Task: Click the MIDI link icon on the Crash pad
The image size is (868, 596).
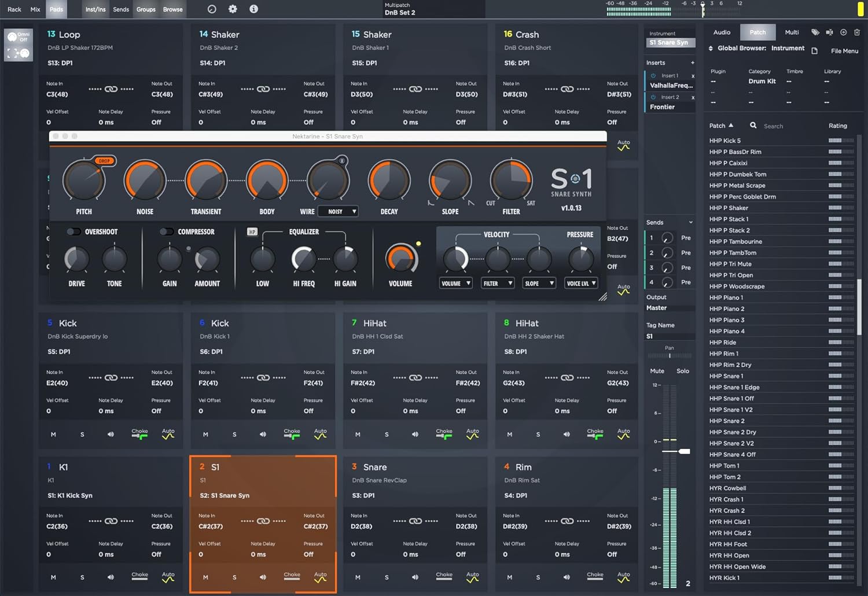Action: (568, 88)
